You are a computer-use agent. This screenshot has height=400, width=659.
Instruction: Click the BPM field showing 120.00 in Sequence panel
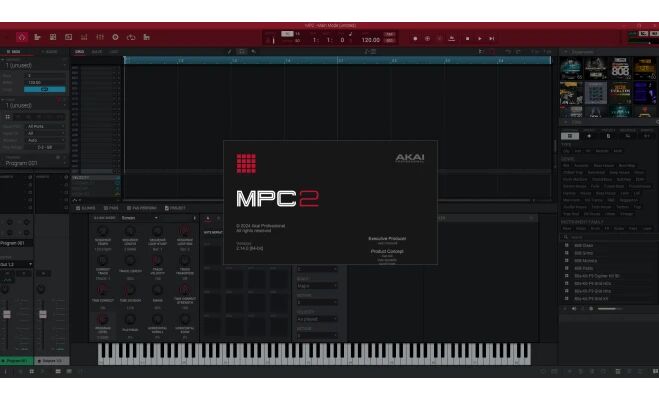[x=45, y=83]
